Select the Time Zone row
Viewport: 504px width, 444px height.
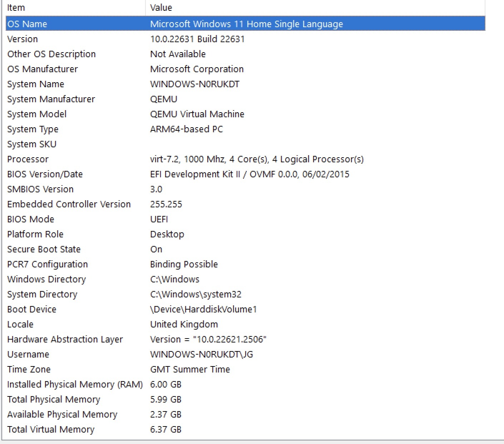(246, 369)
